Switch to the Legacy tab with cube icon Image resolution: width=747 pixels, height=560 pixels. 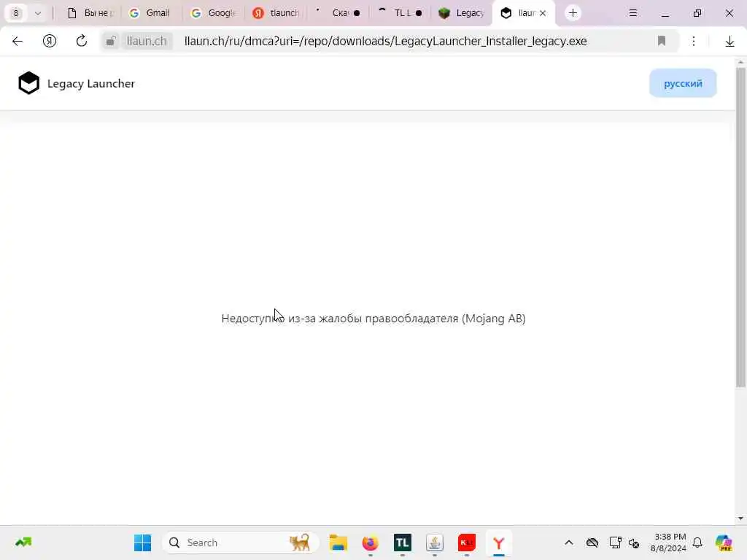click(x=461, y=13)
